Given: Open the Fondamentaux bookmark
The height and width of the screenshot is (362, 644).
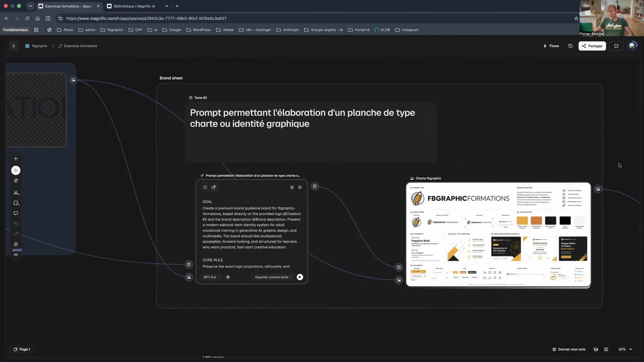Looking at the screenshot, I should pyautogui.click(x=16, y=30).
